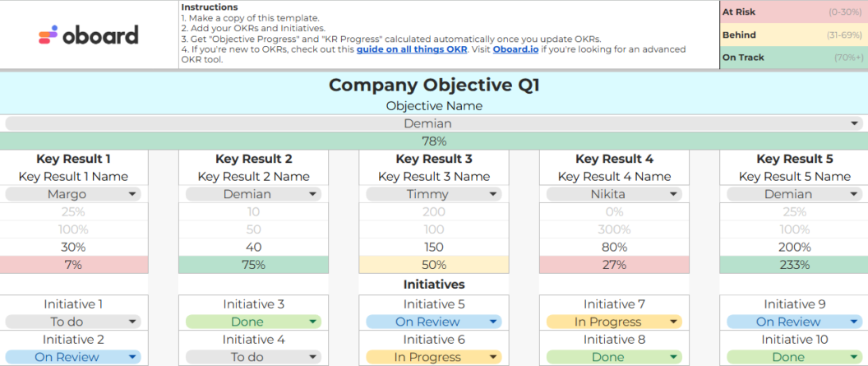This screenshot has width=868, height=366.
Task: Select the Behind legend cell
Action: (x=794, y=35)
